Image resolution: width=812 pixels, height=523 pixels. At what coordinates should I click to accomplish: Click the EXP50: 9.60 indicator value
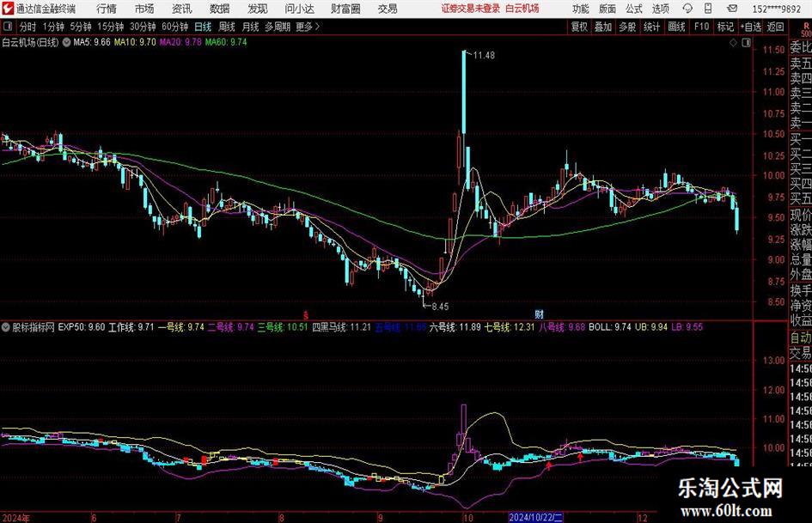pyautogui.click(x=82, y=327)
